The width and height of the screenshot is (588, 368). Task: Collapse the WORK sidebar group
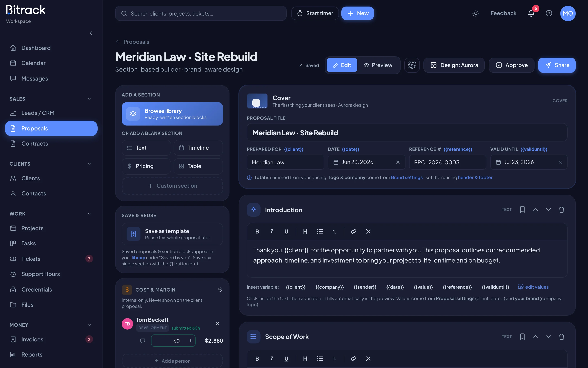pyautogui.click(x=89, y=213)
